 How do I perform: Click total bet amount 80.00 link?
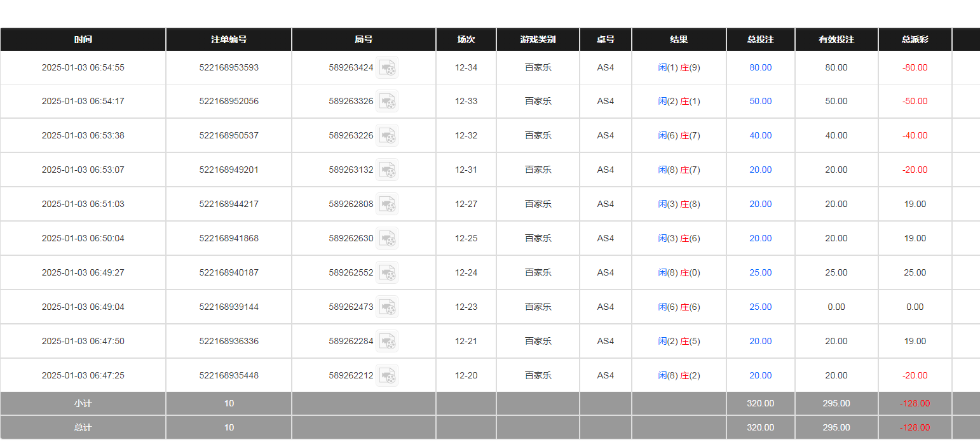point(760,67)
